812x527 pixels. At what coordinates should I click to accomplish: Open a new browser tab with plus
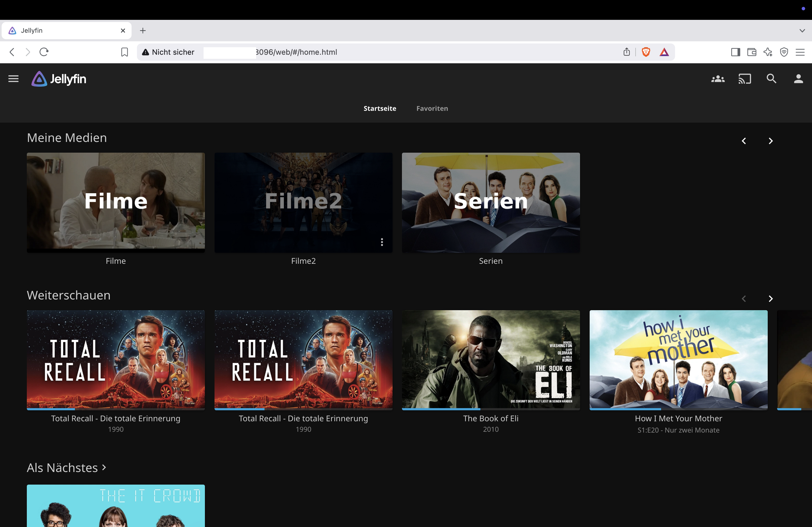(x=143, y=31)
